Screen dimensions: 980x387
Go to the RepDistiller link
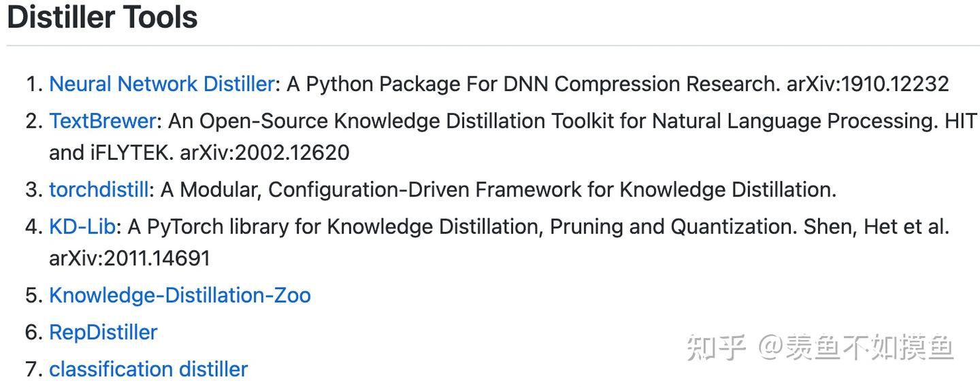pos(103,332)
